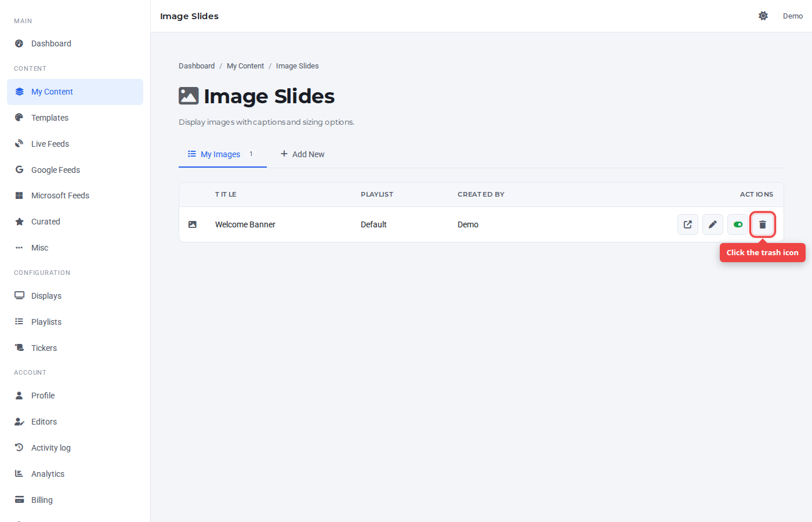Click the Templates palette icon
Image resolution: width=812 pixels, height=522 pixels.
(x=19, y=117)
